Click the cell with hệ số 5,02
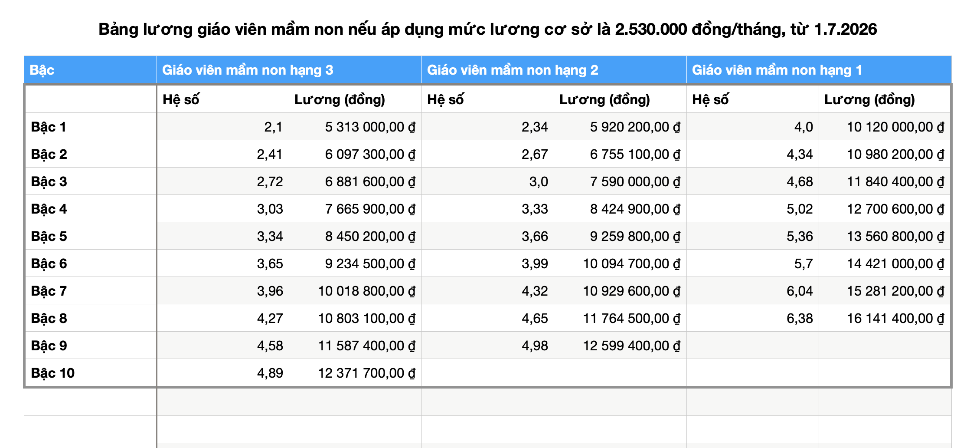This screenshot has width=980, height=448. click(753, 209)
